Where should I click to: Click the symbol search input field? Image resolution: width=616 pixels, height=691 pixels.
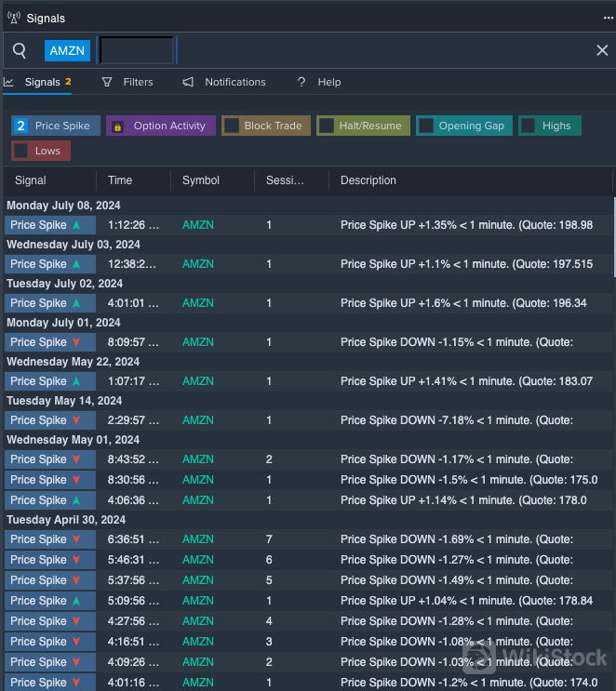(137, 50)
